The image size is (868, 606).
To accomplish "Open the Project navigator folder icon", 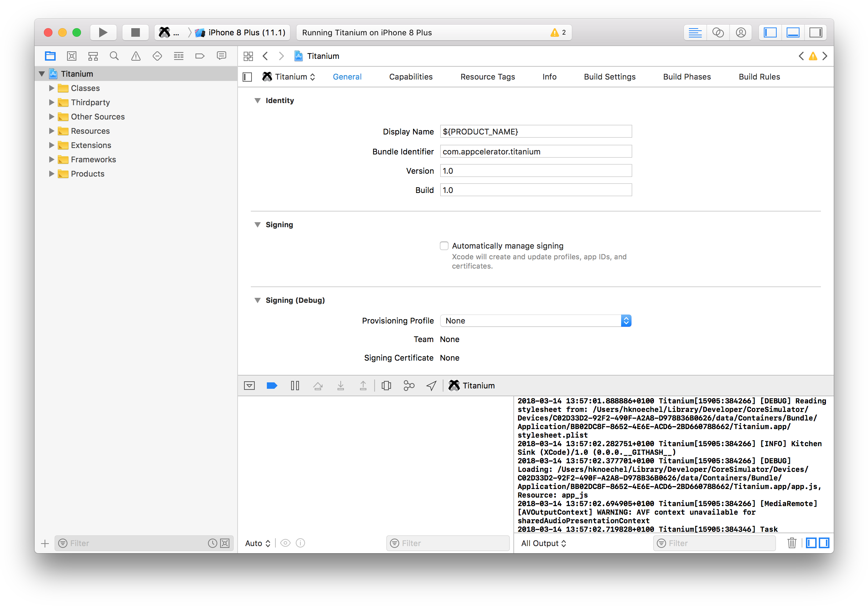I will 50,56.
